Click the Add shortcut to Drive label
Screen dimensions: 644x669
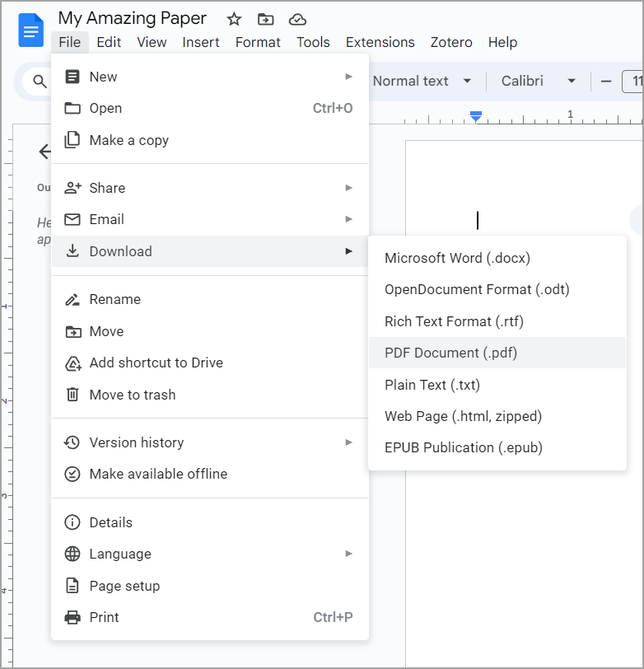156,363
